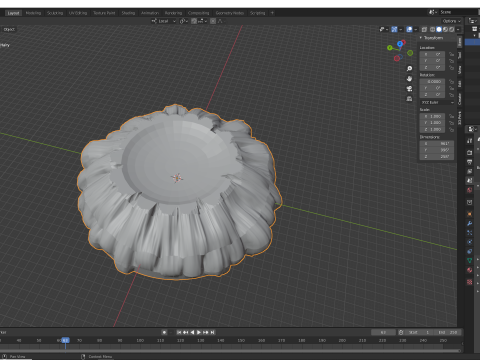Image resolution: width=480 pixels, height=360 pixels.
Task: Open gizmo options dropdown arrow
Action: click(x=401, y=29)
